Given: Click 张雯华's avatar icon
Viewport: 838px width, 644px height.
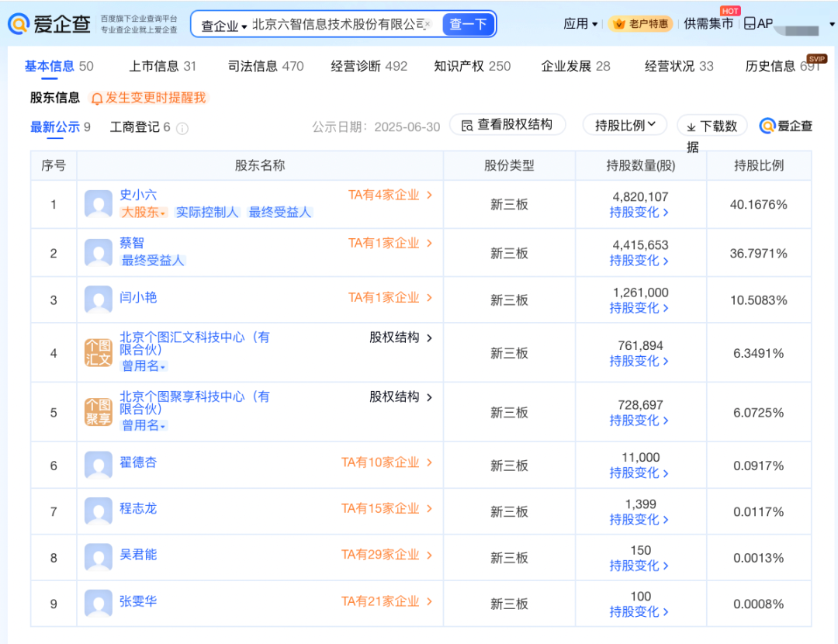Looking at the screenshot, I should [x=99, y=604].
